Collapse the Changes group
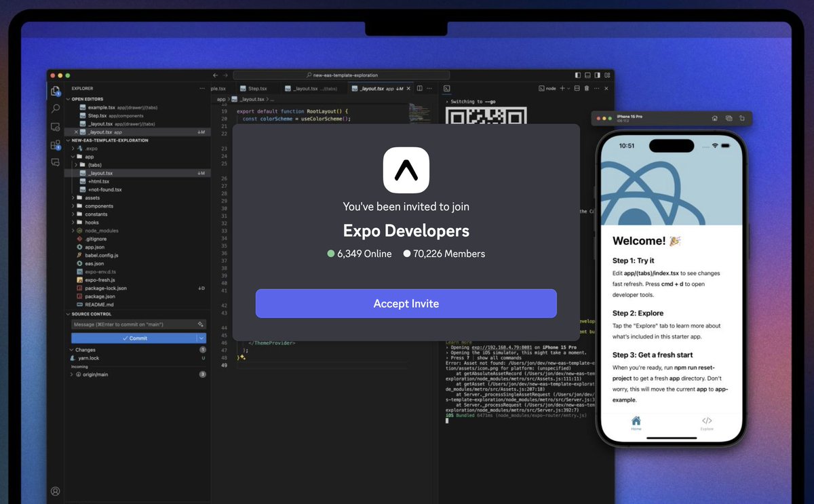Viewport: 814px width, 504px height. click(71, 350)
